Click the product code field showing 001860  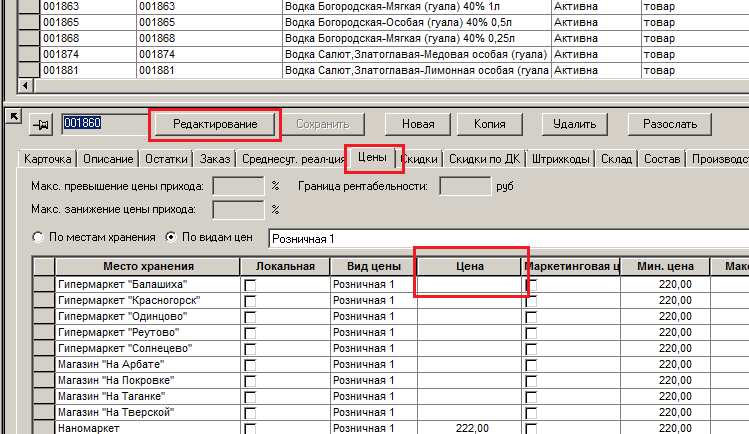[x=105, y=125]
